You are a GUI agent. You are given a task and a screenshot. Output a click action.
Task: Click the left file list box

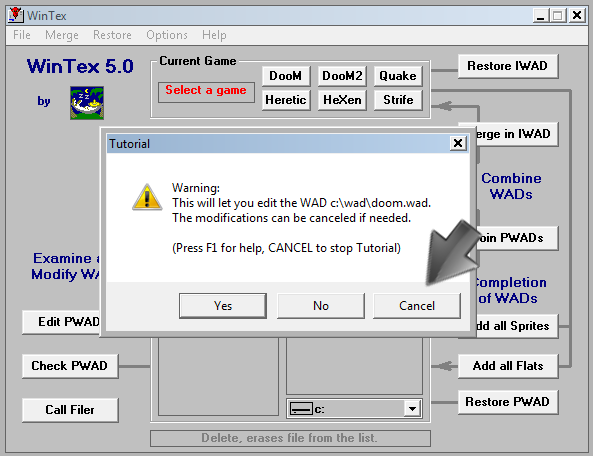(218, 377)
